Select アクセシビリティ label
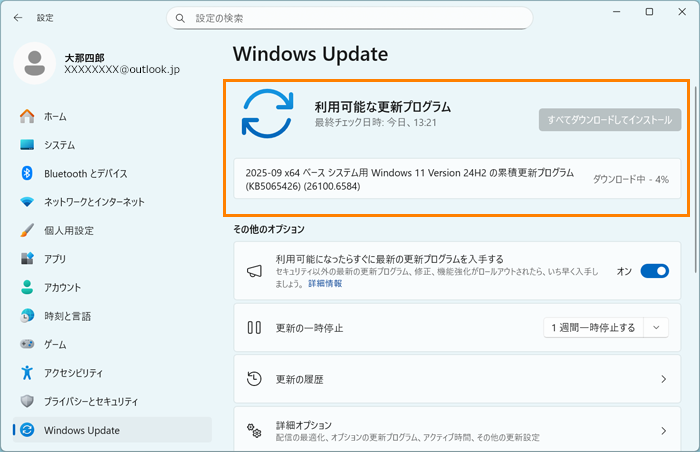Image resolution: width=700 pixels, height=452 pixels. [x=73, y=373]
